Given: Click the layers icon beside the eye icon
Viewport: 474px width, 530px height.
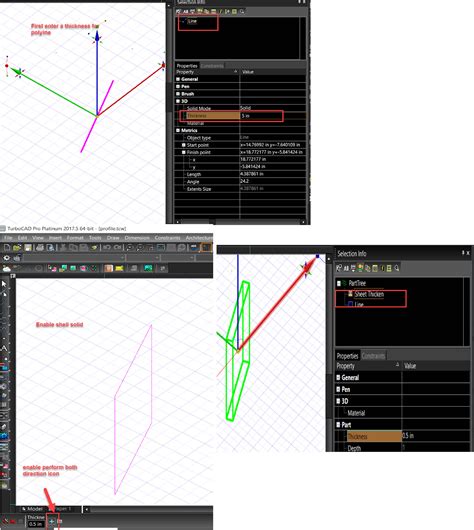Looking at the screenshot, I should [x=17, y=258].
